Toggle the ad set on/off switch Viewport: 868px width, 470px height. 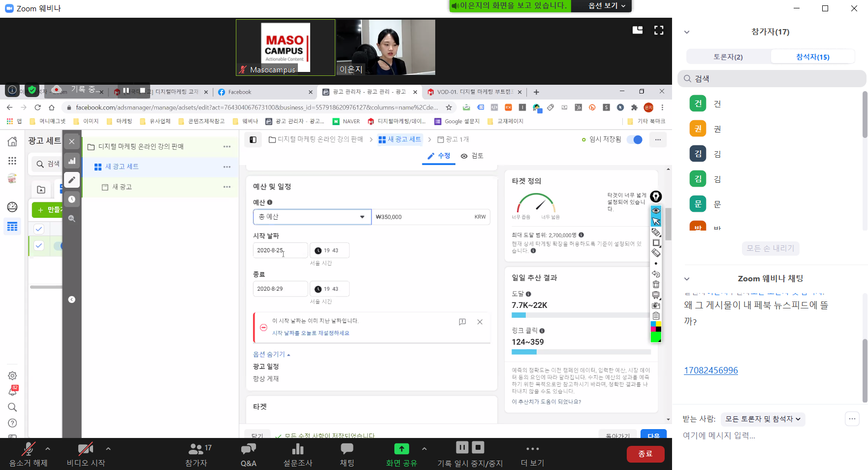coord(635,139)
